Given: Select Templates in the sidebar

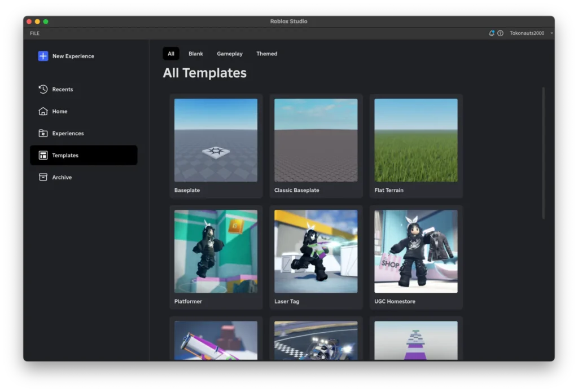Looking at the screenshot, I should pos(84,155).
